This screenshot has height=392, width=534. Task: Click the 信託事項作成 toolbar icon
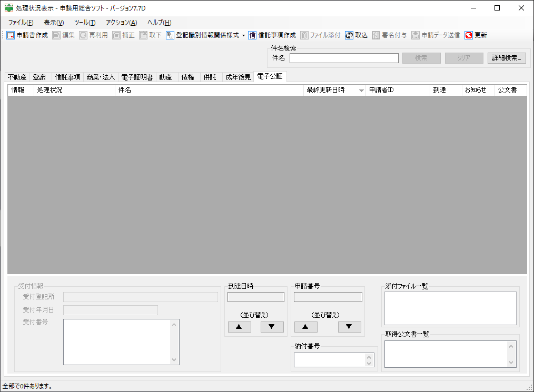[252, 35]
